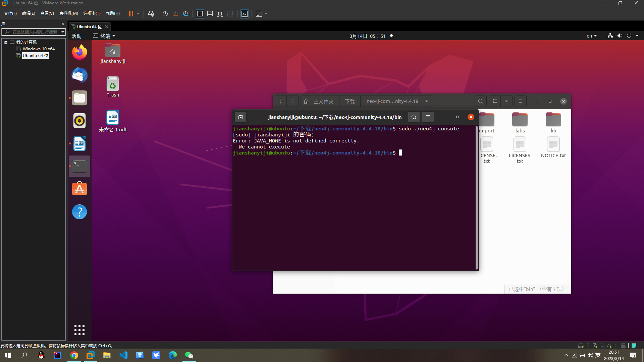Adjust system volume from the top bar

[x=620, y=36]
